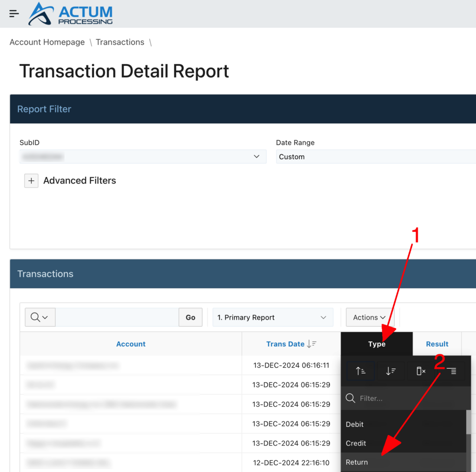This screenshot has width=476, height=472.
Task: Open the Actions dropdown
Action: tap(370, 317)
